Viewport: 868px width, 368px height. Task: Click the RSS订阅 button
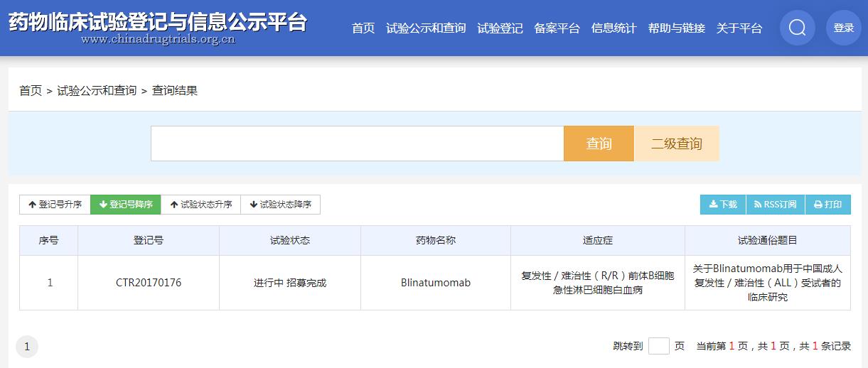776,205
